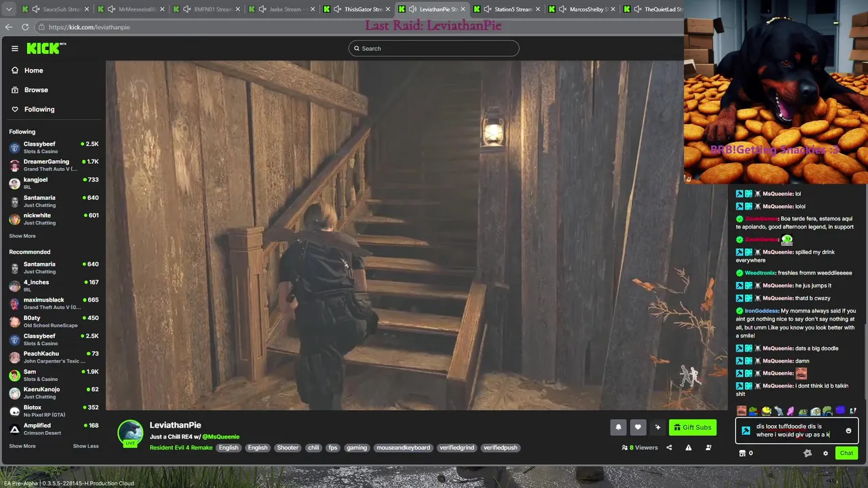The height and width of the screenshot is (488, 868).
Task: Open @MsQueenie link in stream title
Action: click(x=220, y=436)
